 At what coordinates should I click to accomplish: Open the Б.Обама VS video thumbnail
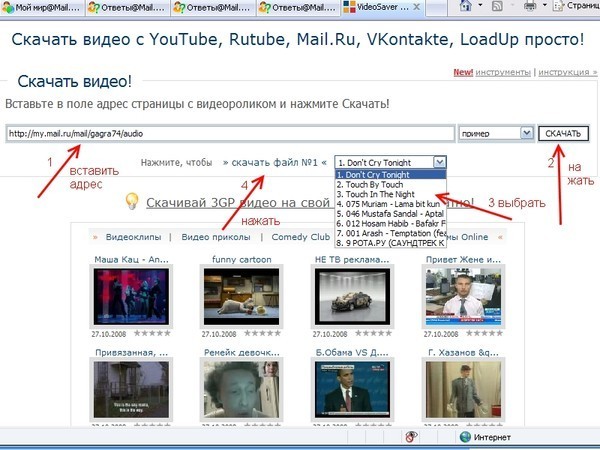coord(352,389)
